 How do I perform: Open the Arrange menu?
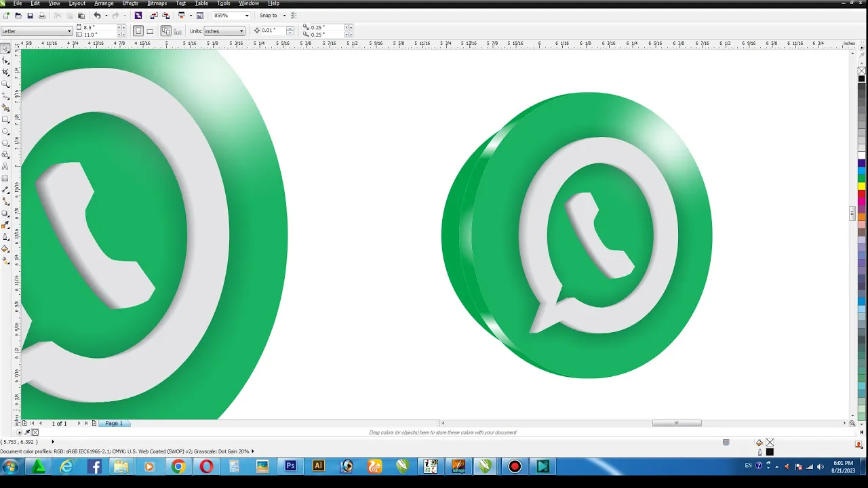(x=104, y=3)
